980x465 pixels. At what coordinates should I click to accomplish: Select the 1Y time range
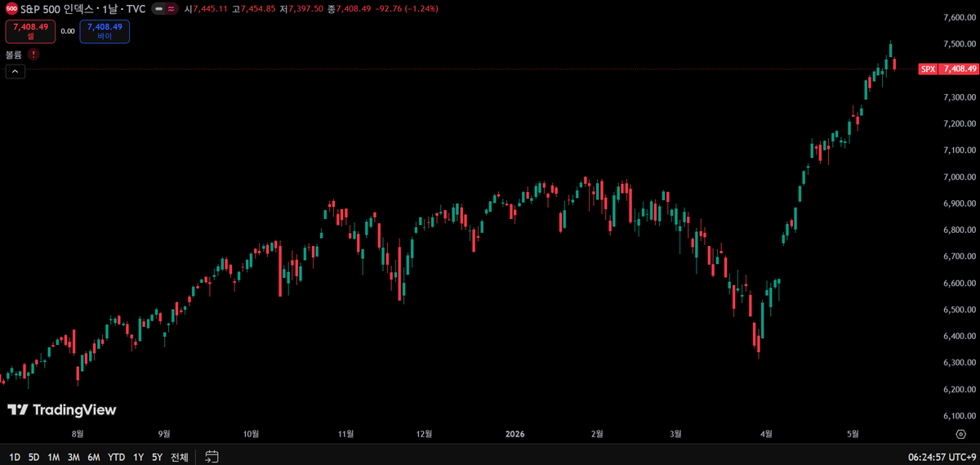[138, 457]
